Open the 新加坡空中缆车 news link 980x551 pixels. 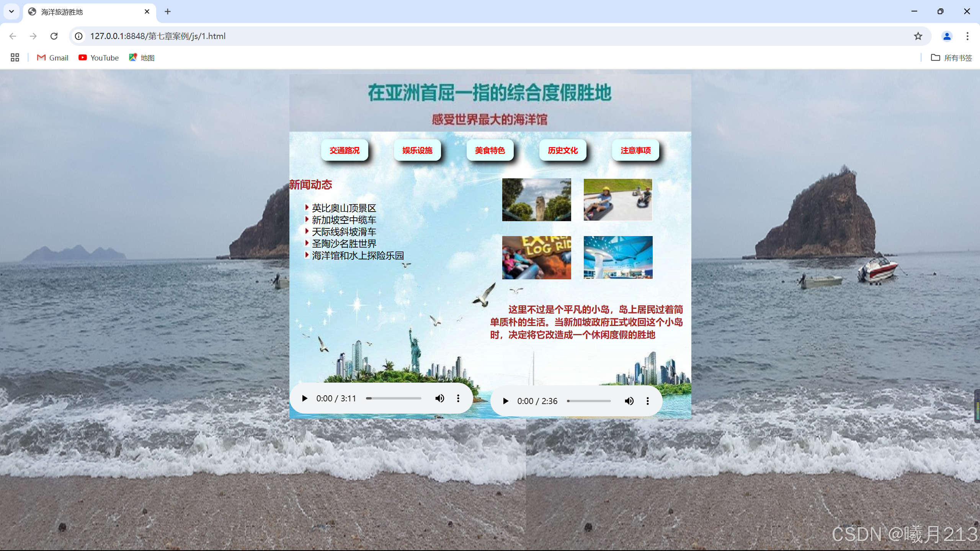[344, 220]
